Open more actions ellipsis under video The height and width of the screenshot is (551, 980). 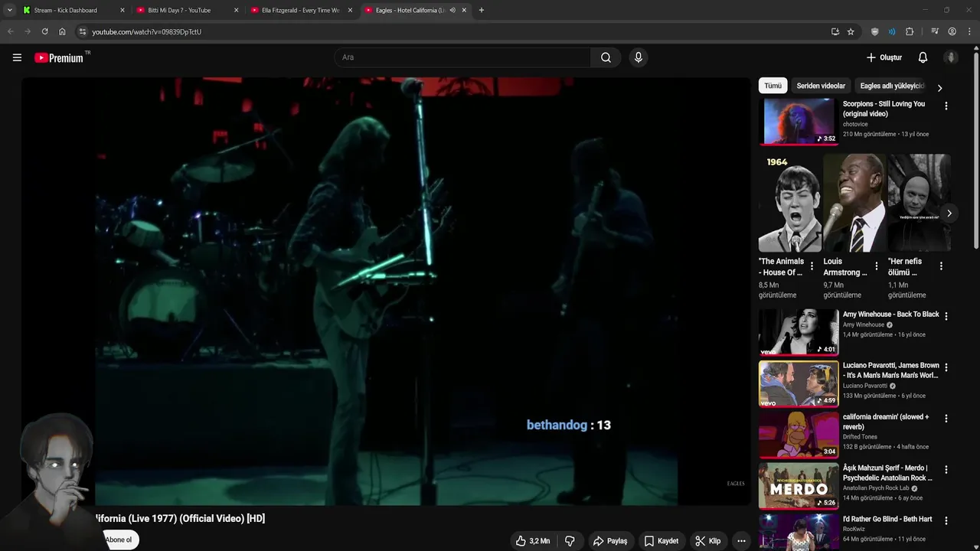coord(741,540)
